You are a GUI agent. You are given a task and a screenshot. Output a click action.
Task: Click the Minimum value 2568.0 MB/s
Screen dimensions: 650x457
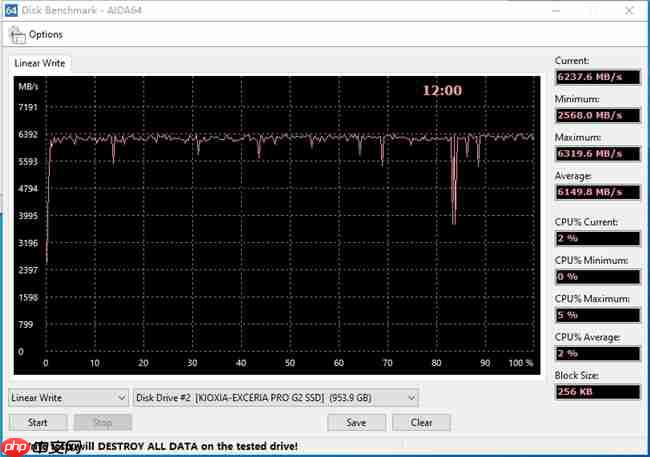click(598, 115)
